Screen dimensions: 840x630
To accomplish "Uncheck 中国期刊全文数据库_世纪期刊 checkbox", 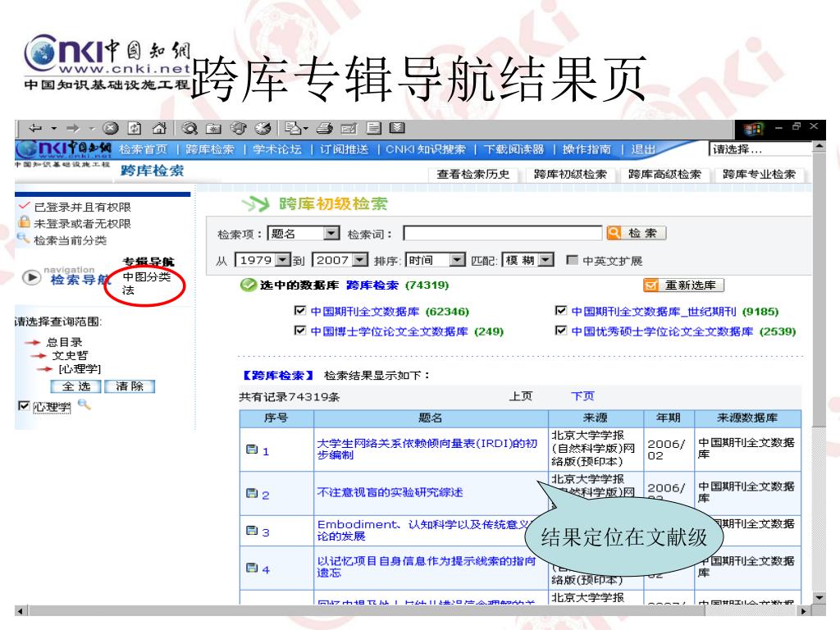I will (561, 311).
